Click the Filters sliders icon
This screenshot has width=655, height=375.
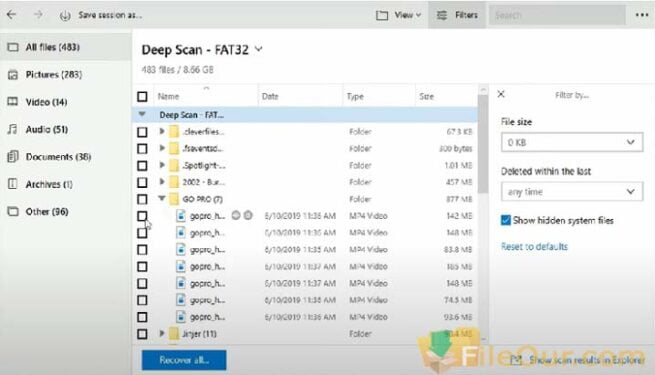(442, 15)
